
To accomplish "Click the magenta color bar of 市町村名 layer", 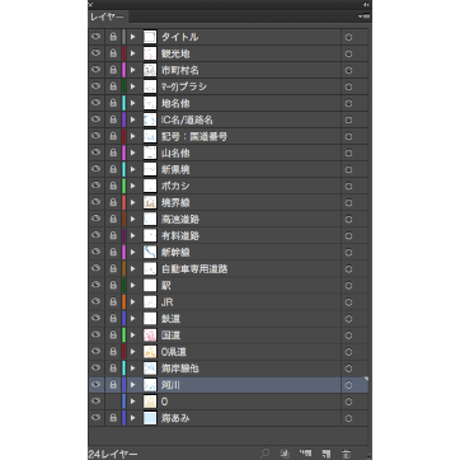I will pyautogui.click(x=124, y=70).
